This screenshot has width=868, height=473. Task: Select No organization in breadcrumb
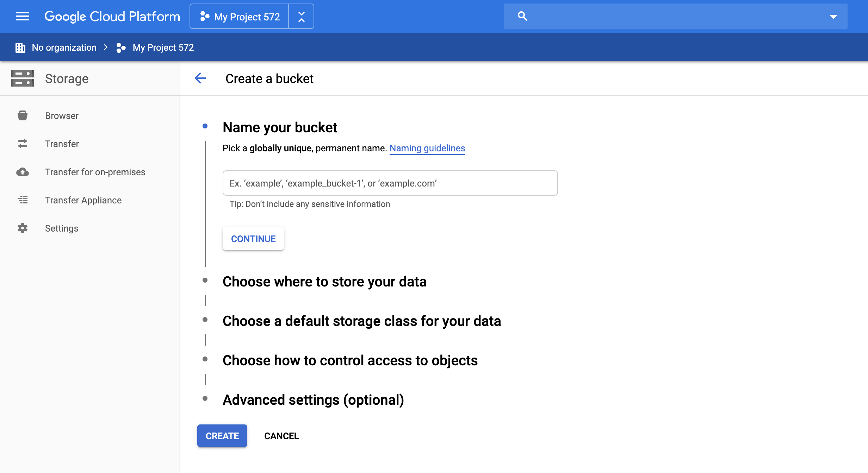tap(64, 48)
